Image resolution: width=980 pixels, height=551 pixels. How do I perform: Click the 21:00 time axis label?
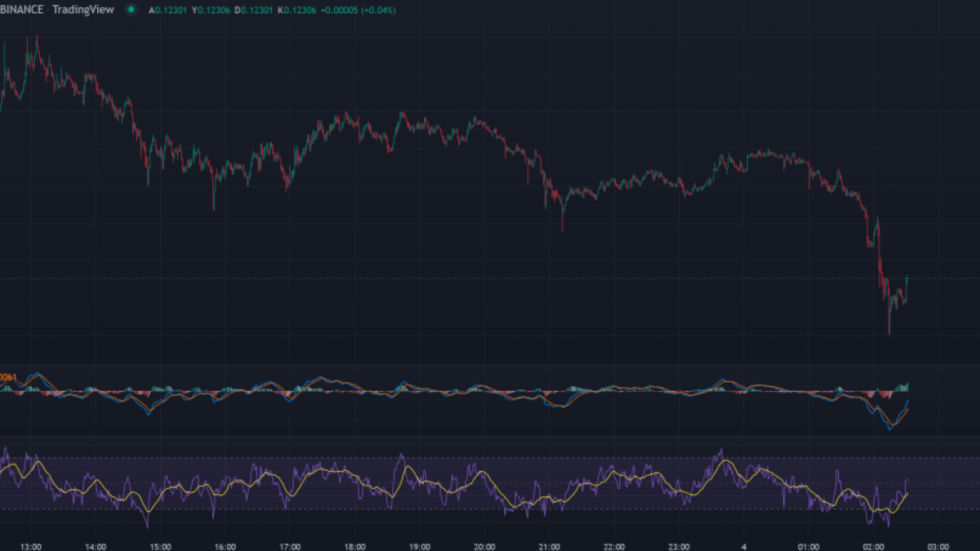pyautogui.click(x=550, y=547)
